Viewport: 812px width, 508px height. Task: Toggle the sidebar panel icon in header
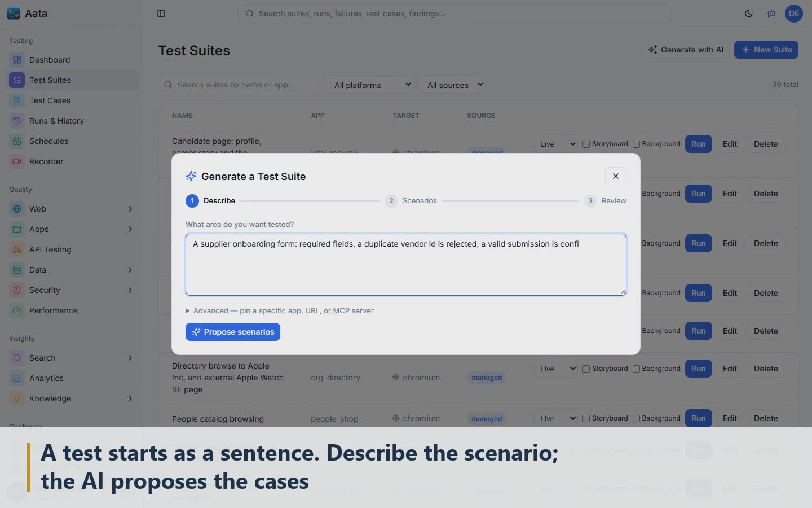161,14
